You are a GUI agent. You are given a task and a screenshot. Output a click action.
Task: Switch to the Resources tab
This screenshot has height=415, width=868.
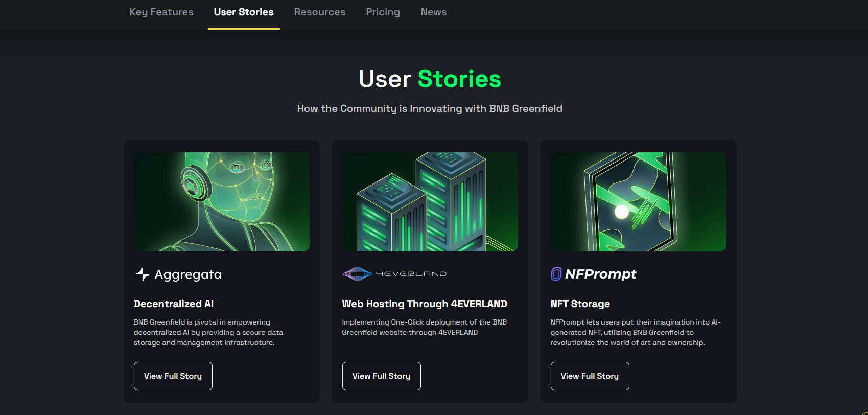pos(320,12)
